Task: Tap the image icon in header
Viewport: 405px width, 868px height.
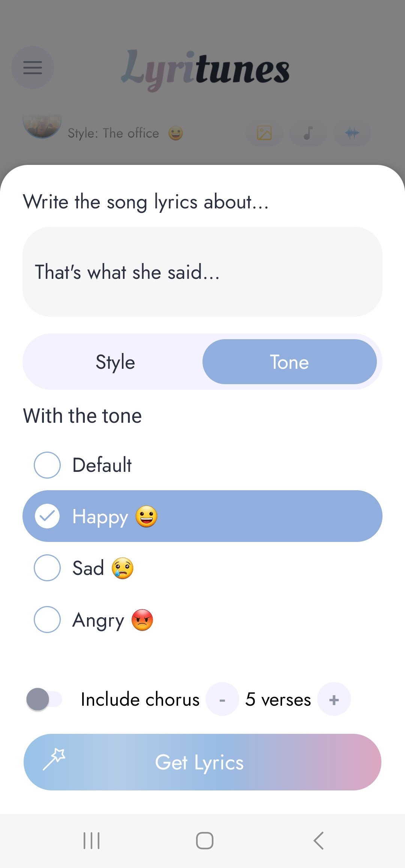Action: click(x=264, y=133)
